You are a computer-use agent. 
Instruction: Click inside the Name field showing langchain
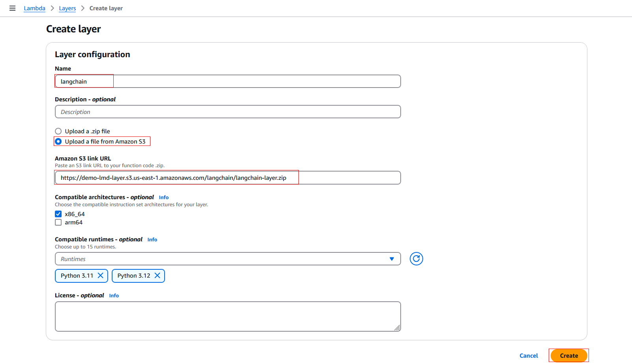[158, 81]
